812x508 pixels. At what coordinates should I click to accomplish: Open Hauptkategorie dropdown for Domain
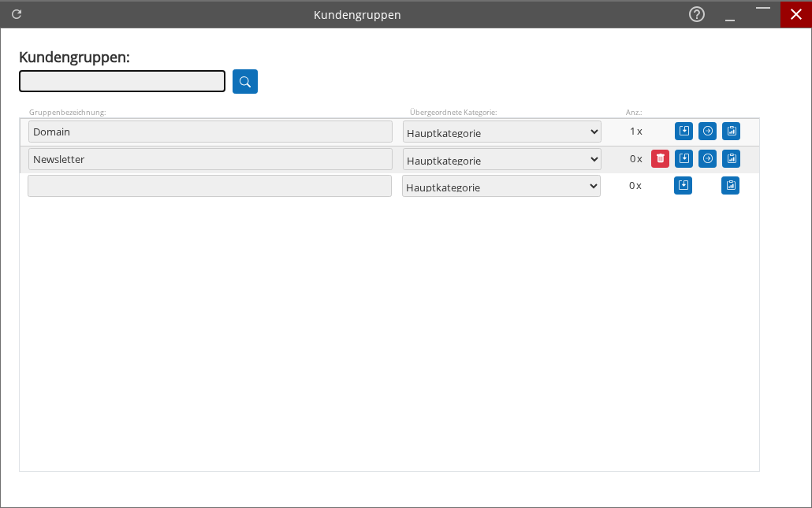point(501,132)
